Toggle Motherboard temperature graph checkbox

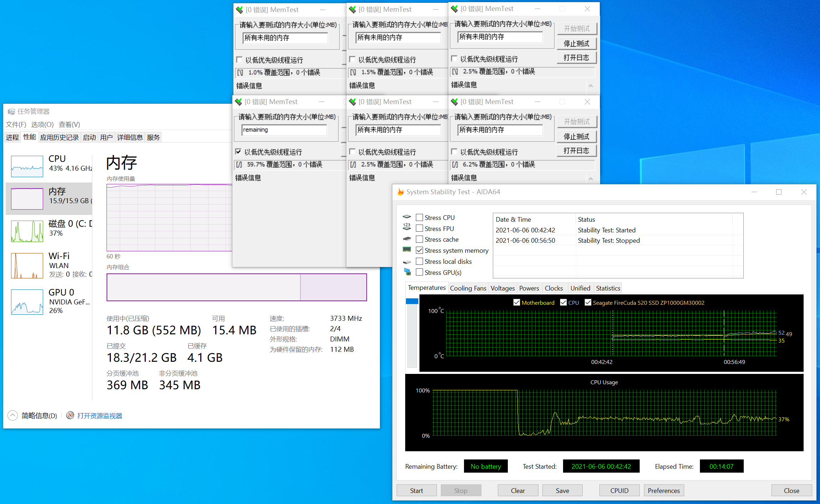pos(516,302)
